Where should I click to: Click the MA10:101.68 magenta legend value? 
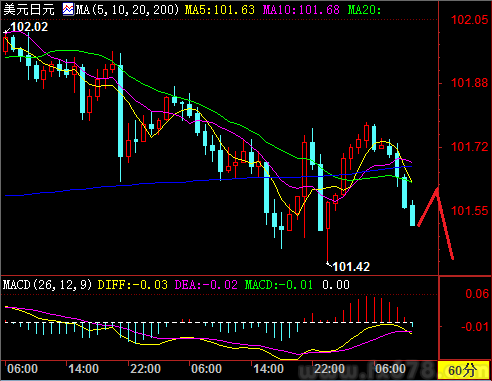click(x=301, y=10)
